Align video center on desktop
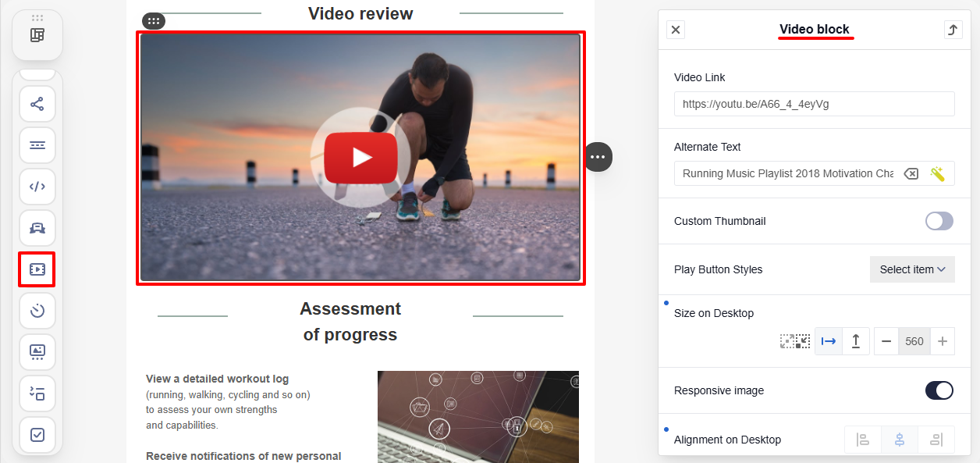Viewport: 980px width, 463px height. point(900,440)
